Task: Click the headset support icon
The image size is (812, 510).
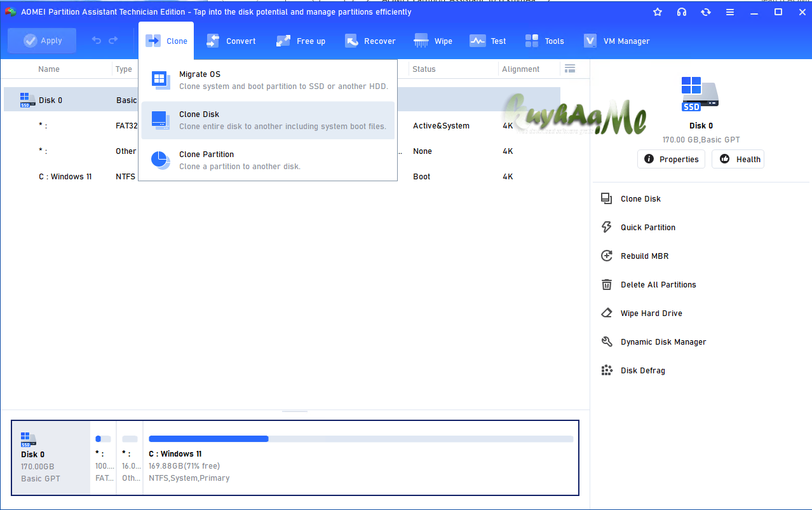Action: [682, 12]
